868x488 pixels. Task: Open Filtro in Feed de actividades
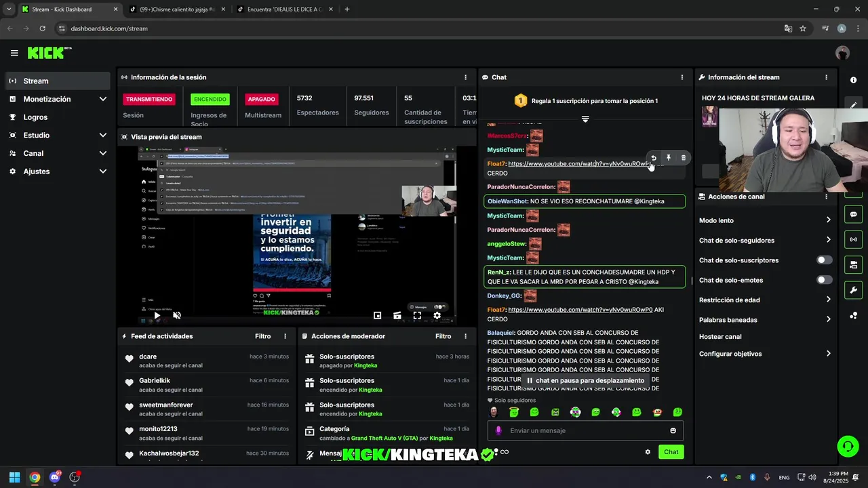point(262,336)
